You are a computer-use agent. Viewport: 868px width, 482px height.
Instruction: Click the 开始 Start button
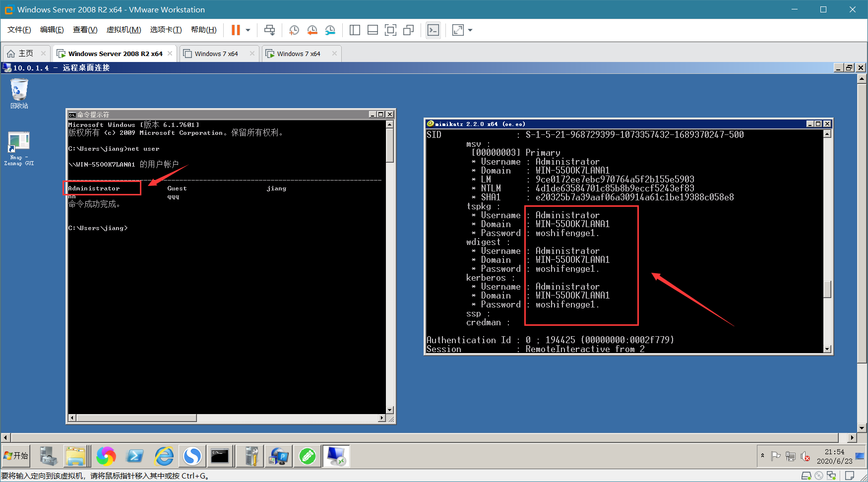pyautogui.click(x=16, y=456)
